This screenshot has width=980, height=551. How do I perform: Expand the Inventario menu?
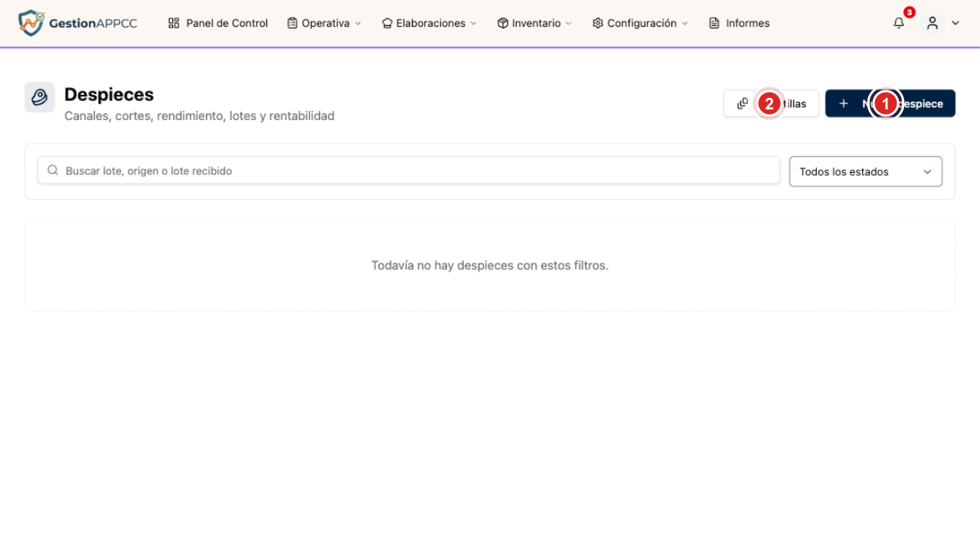coord(534,23)
